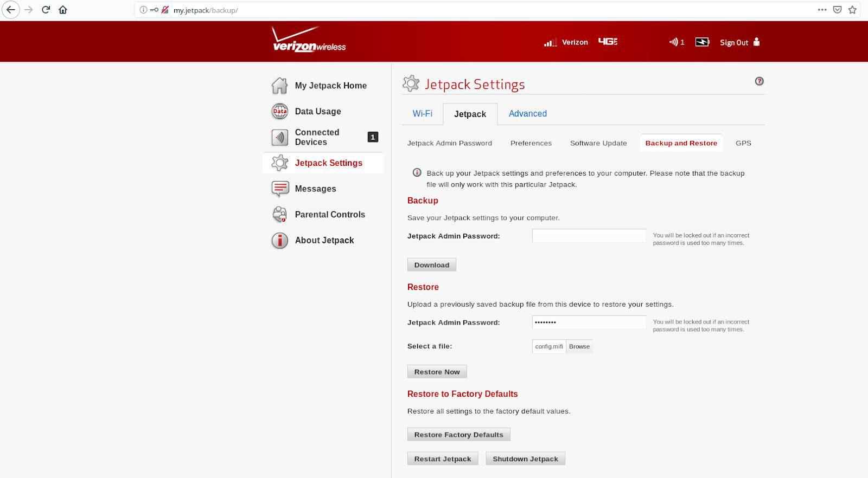Click the info icon beside backup note

(x=417, y=172)
